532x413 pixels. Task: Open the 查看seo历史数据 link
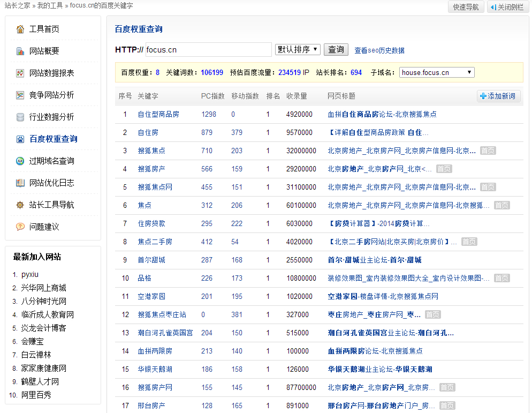[x=379, y=50]
